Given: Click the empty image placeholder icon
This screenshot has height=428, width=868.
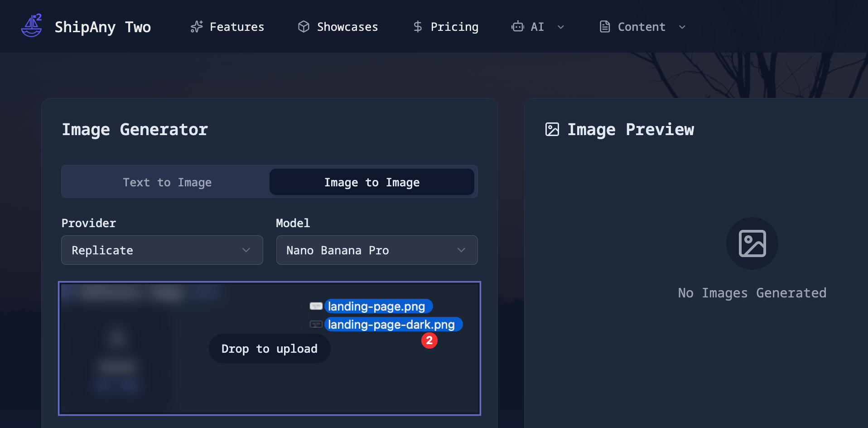Looking at the screenshot, I should (752, 243).
